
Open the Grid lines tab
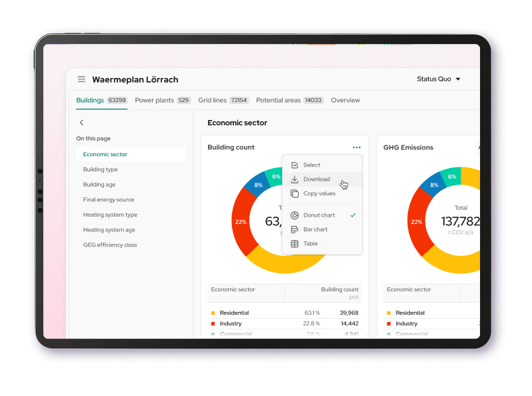coord(223,100)
